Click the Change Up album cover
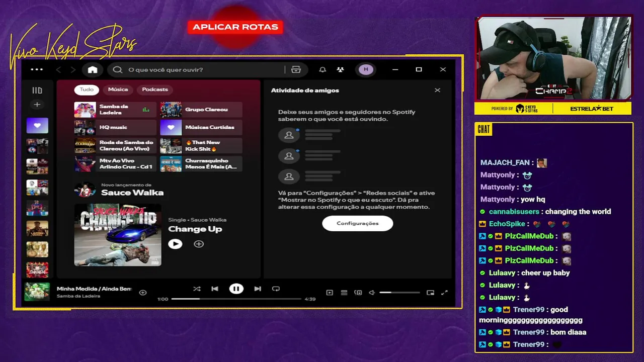Viewport: 644px width, 362px height. pyautogui.click(x=118, y=235)
